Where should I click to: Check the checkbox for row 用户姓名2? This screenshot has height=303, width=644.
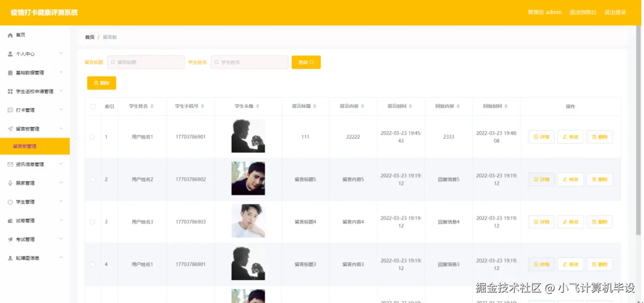92,179
